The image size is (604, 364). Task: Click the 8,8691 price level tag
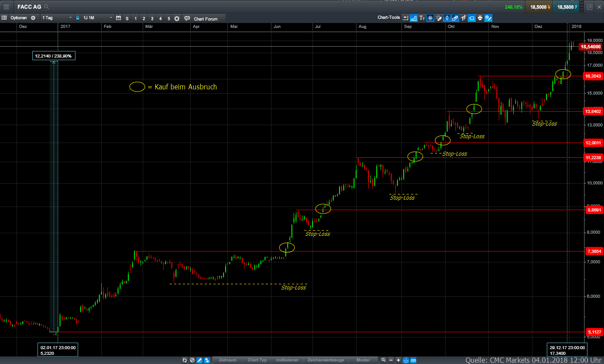click(593, 210)
